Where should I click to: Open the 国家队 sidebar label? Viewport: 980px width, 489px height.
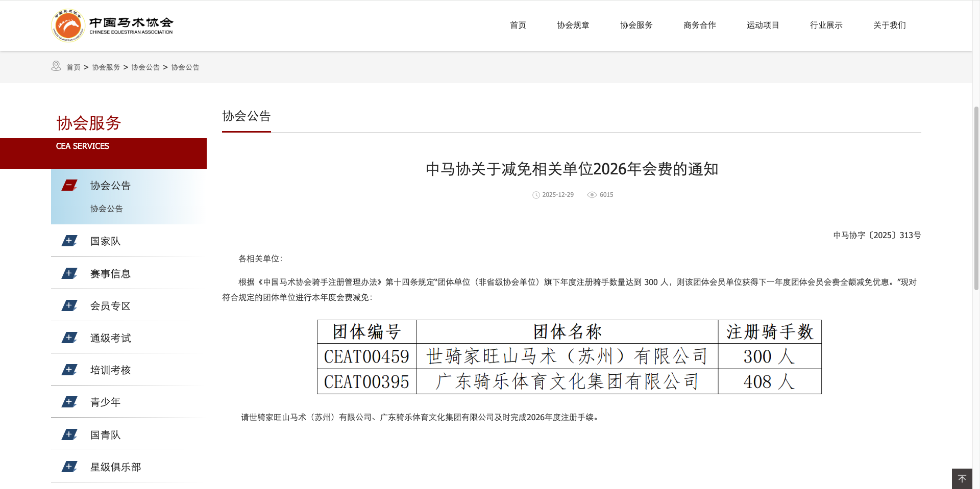tap(106, 241)
